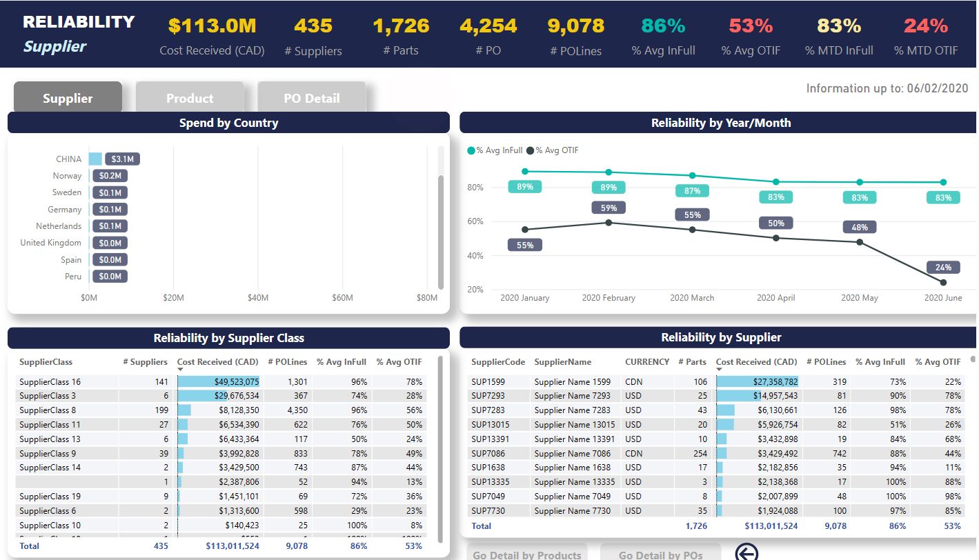Click the 2020 February OTIF point 59%
The width and height of the screenshot is (979, 560).
click(x=609, y=222)
